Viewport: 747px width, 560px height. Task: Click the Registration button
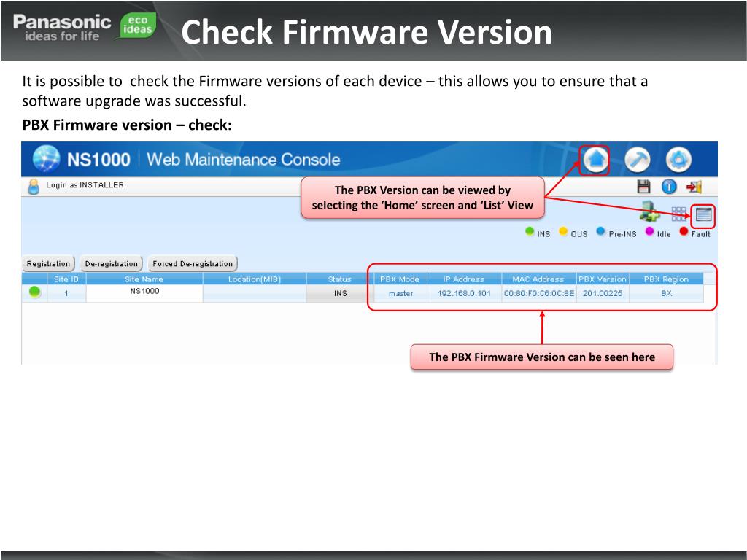48,264
